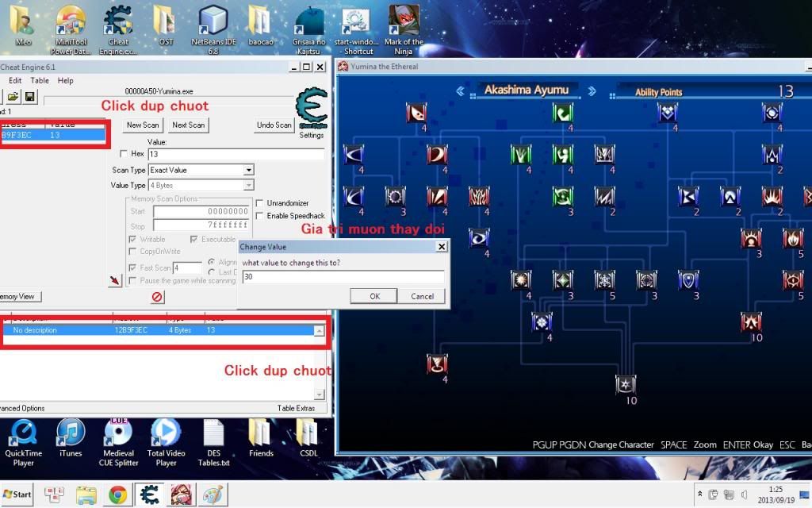Click the new value input field
This screenshot has width=812, height=508.
(x=343, y=277)
